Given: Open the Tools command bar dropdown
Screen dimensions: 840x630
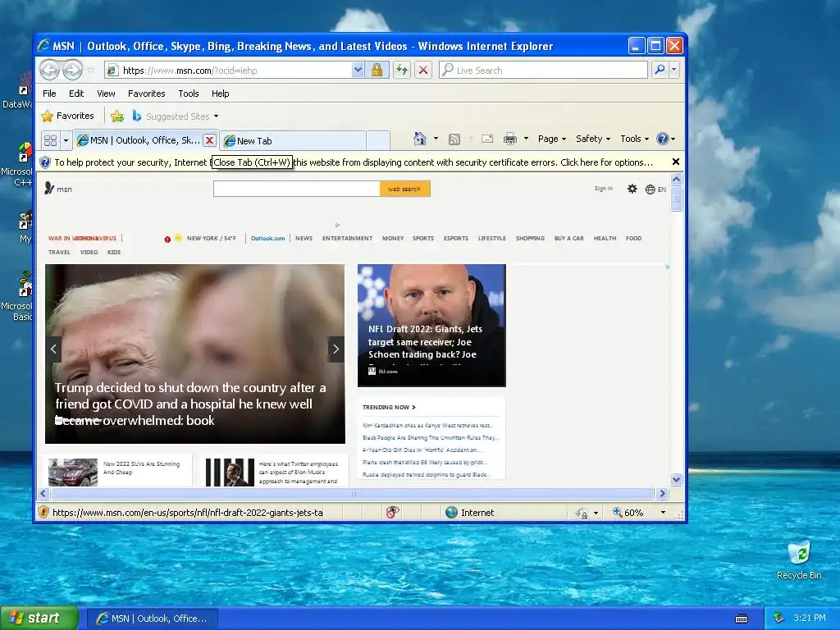Looking at the screenshot, I should pos(634,139).
